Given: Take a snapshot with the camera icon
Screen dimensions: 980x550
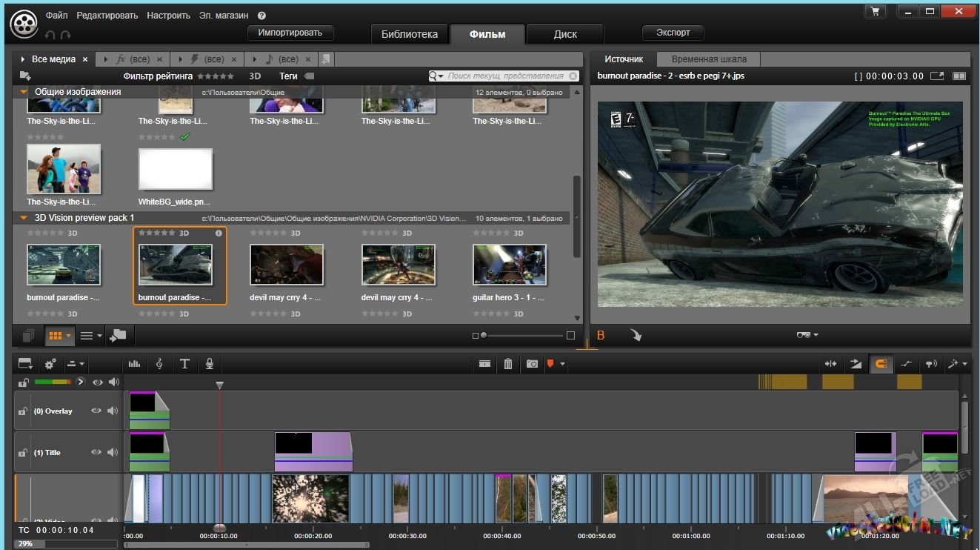Looking at the screenshot, I should point(532,364).
